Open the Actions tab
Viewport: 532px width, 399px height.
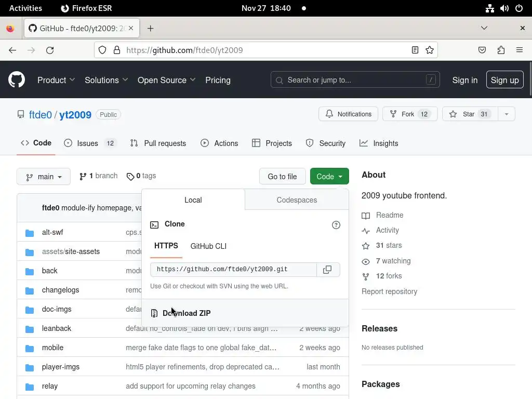219,143
